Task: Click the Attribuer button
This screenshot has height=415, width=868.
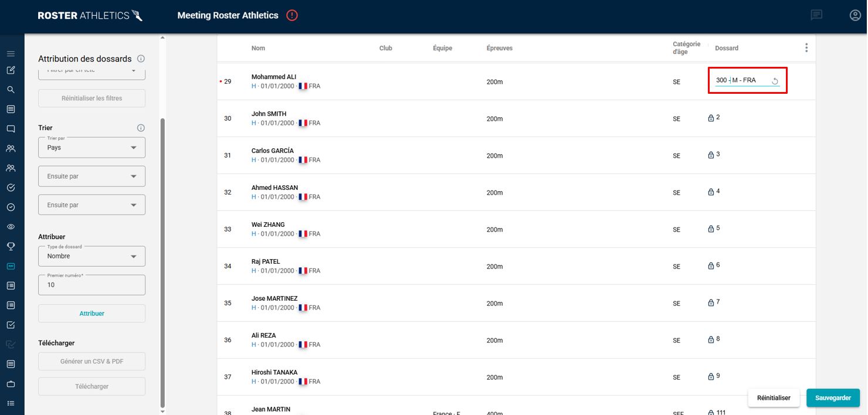Action: pyautogui.click(x=91, y=314)
